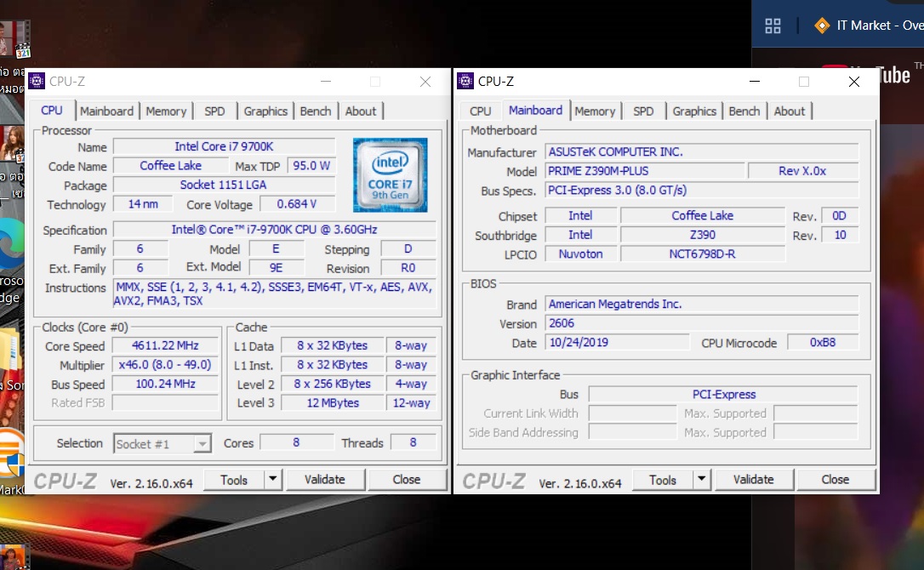
Task: Minimize the right CPU-Z window
Action: coord(754,82)
